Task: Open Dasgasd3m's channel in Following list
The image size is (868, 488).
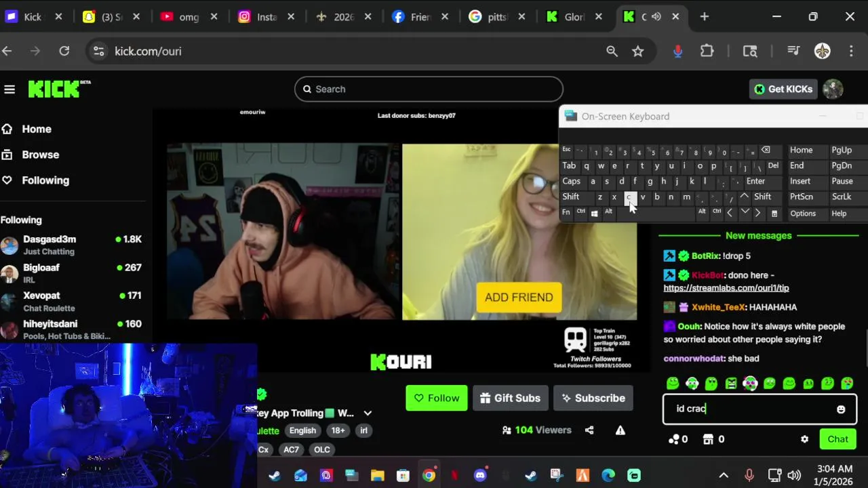Action: (x=71, y=245)
